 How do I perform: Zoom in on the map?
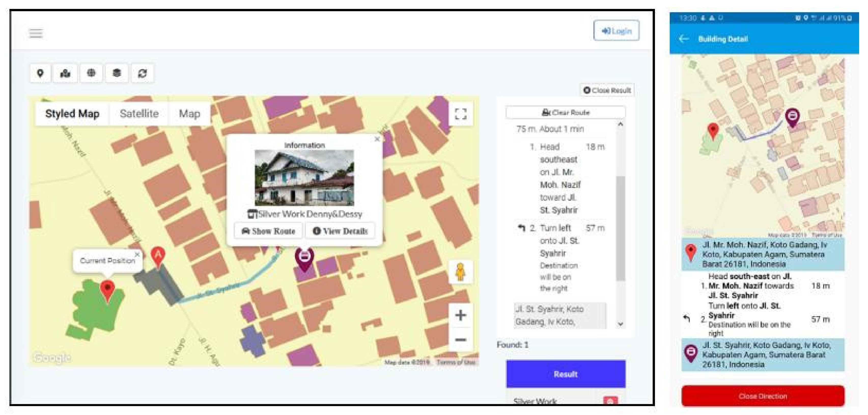pos(460,315)
